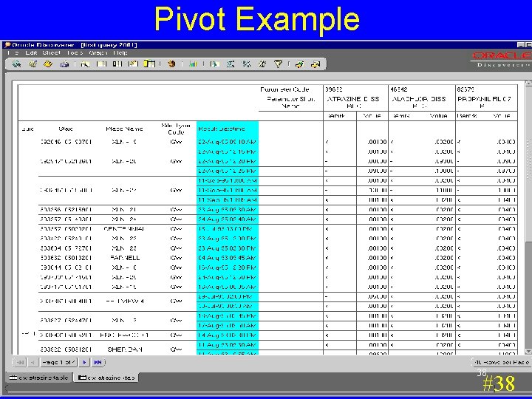
Task: Click the calculations icon beside the percent icon
Action: point(262,64)
